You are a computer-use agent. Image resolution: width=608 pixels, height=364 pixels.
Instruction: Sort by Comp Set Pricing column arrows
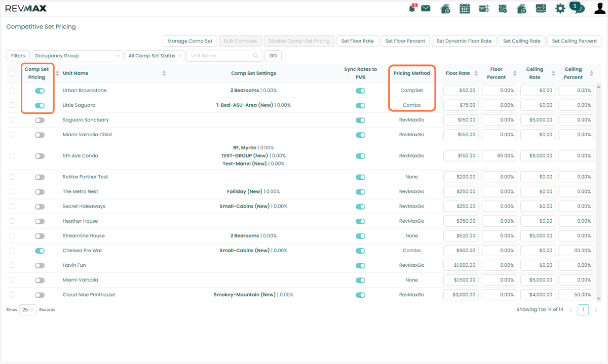[x=57, y=73]
